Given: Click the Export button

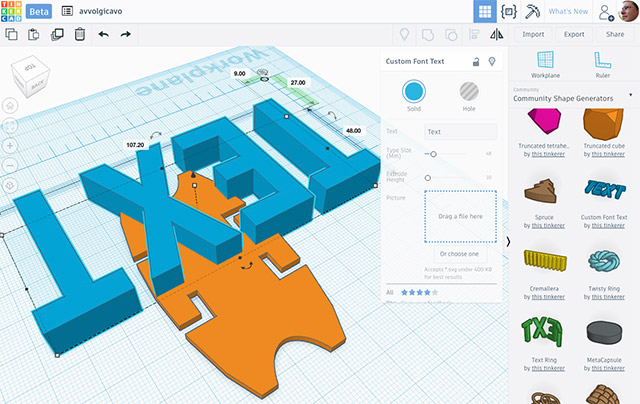Looking at the screenshot, I should click(x=573, y=34).
